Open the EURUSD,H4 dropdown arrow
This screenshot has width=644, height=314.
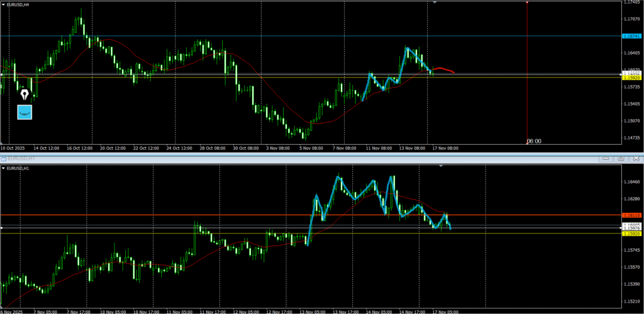3,4
